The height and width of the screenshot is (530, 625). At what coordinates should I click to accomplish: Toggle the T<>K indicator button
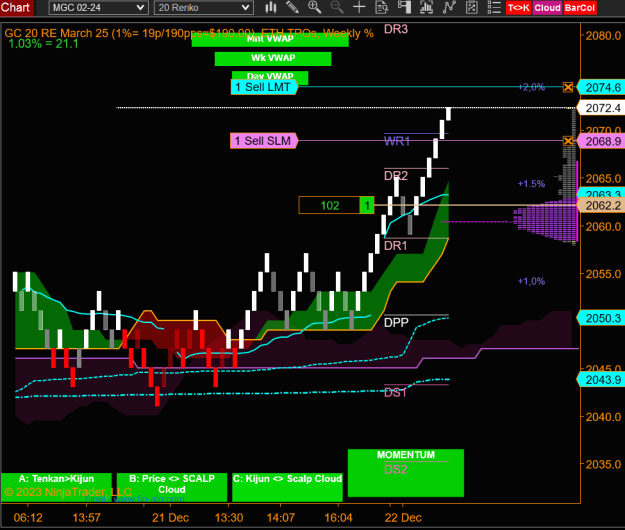tap(518, 8)
